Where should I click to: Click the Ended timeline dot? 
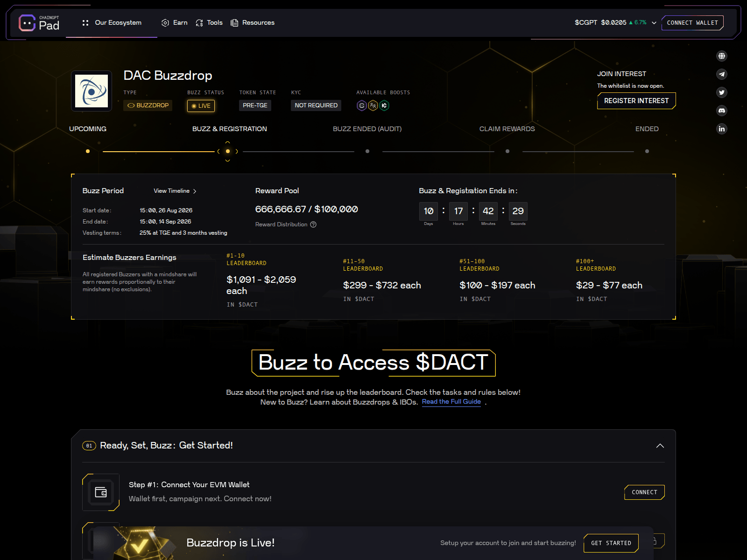click(x=647, y=151)
